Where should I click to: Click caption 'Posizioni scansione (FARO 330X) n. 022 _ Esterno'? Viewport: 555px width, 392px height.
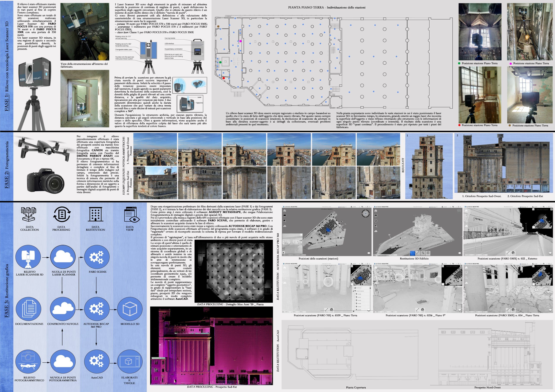click(x=507, y=258)
